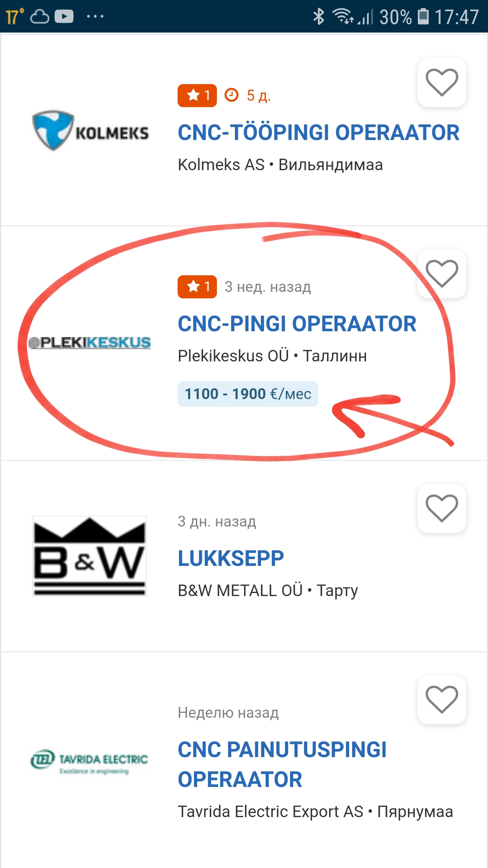This screenshot has height=868, width=488.
Task: Click the clock icon next to 5 д.
Action: [231, 95]
